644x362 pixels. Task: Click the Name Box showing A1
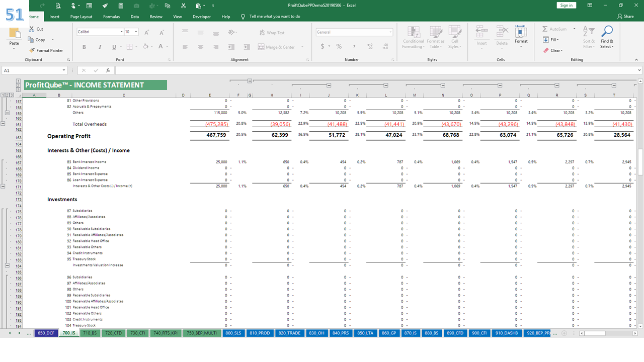(34, 70)
